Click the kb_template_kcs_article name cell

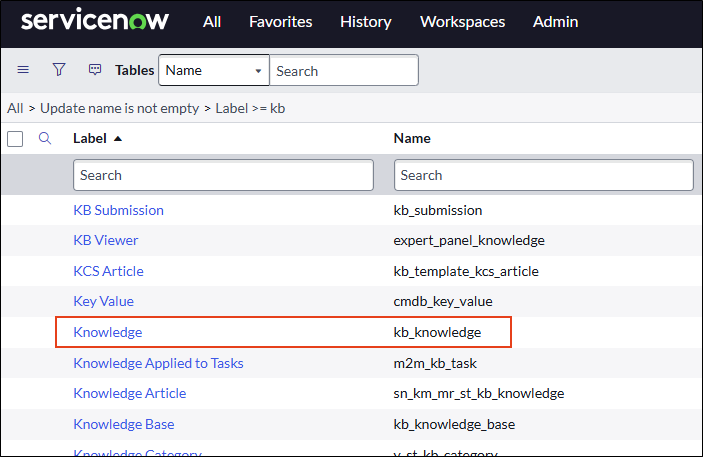click(x=466, y=271)
